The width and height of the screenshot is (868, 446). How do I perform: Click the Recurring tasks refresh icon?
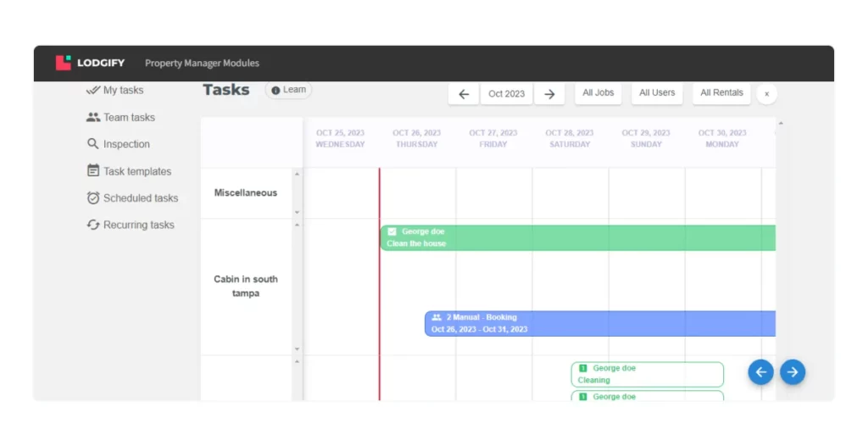[x=93, y=225]
